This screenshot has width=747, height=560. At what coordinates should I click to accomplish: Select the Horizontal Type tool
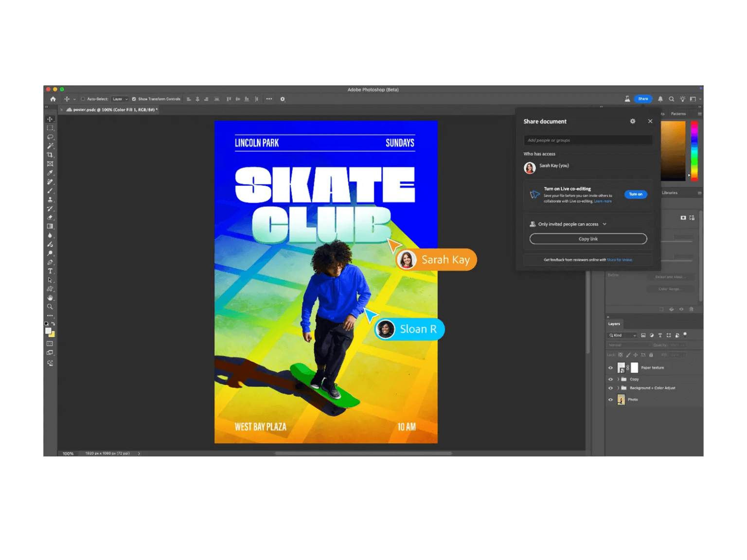[x=50, y=271]
